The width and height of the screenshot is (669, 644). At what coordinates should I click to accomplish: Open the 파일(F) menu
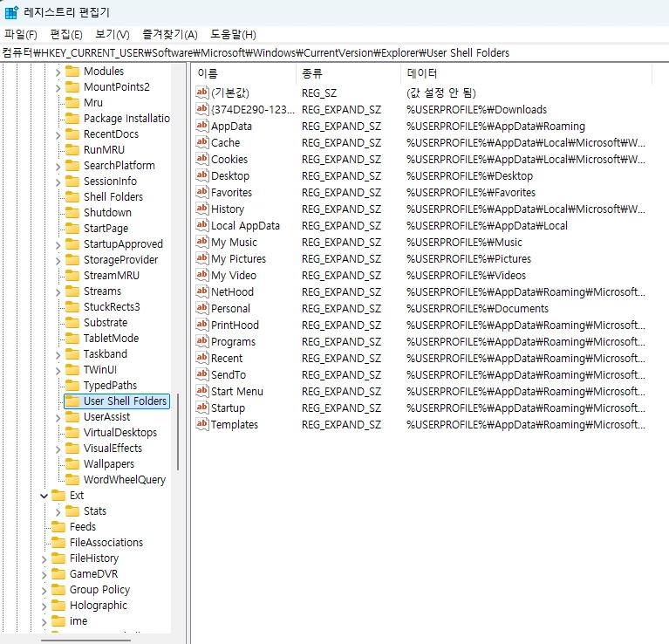point(20,35)
